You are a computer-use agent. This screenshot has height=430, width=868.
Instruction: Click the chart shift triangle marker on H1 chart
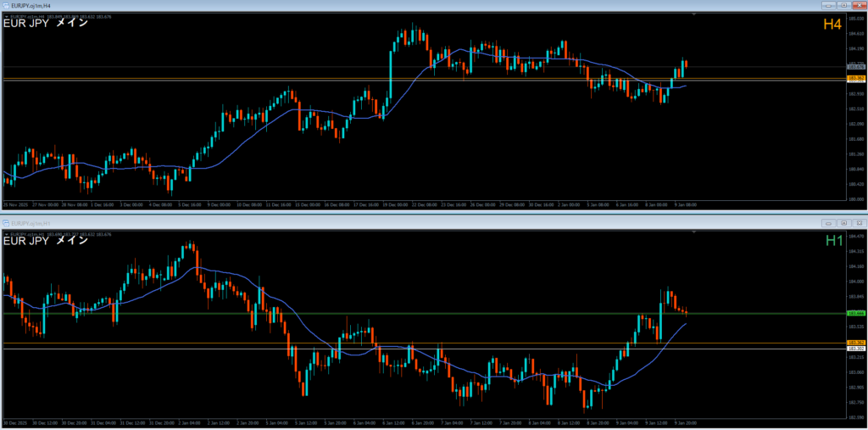point(694,232)
